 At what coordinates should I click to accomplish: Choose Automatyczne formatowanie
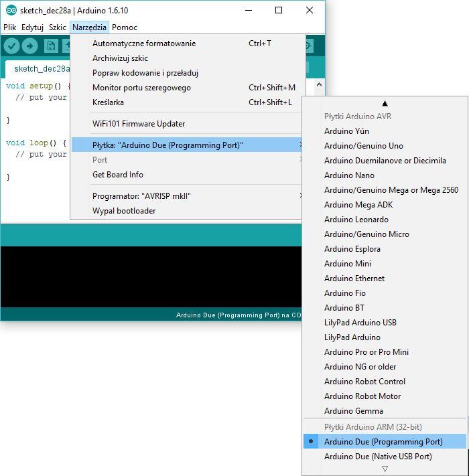187,44
